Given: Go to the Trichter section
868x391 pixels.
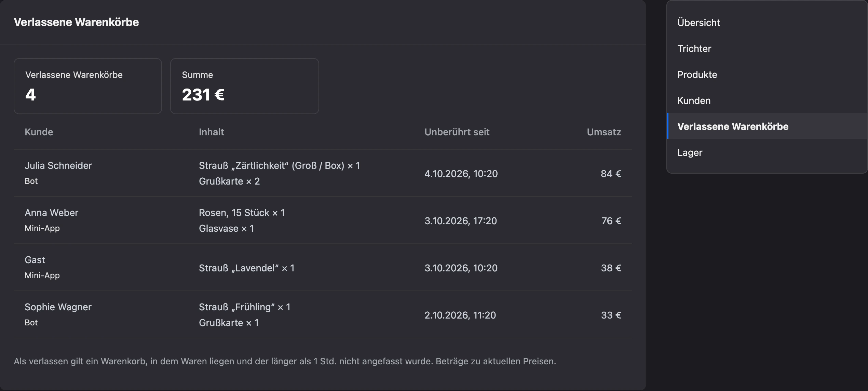Looking at the screenshot, I should pyautogui.click(x=767, y=49).
